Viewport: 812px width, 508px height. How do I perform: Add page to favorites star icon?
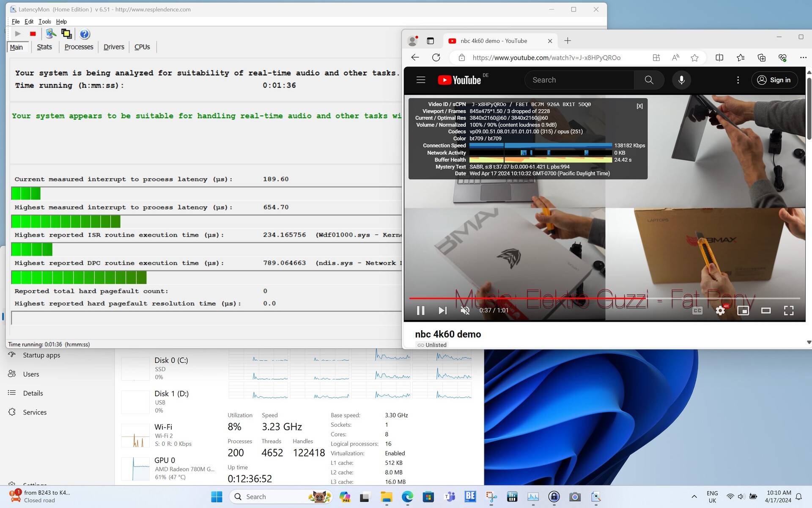point(694,58)
